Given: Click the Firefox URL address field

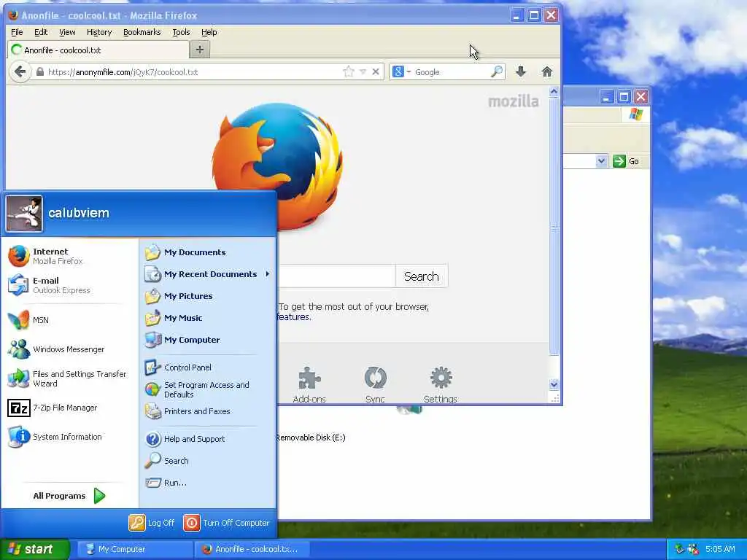Looking at the screenshot, I should (193, 72).
